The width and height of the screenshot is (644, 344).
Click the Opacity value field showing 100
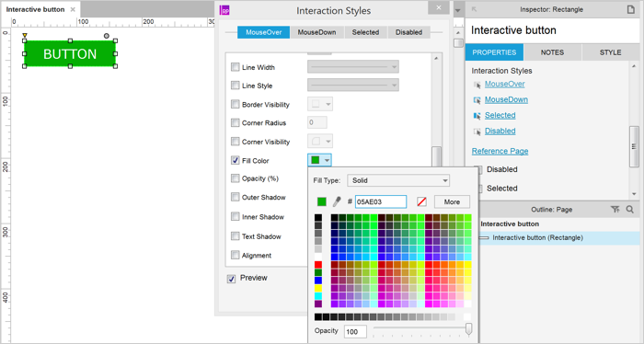355,331
